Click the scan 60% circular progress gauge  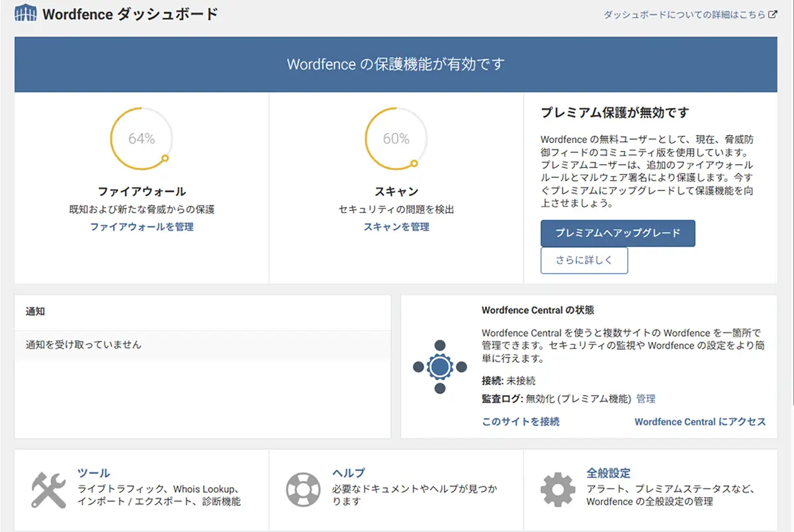point(396,139)
